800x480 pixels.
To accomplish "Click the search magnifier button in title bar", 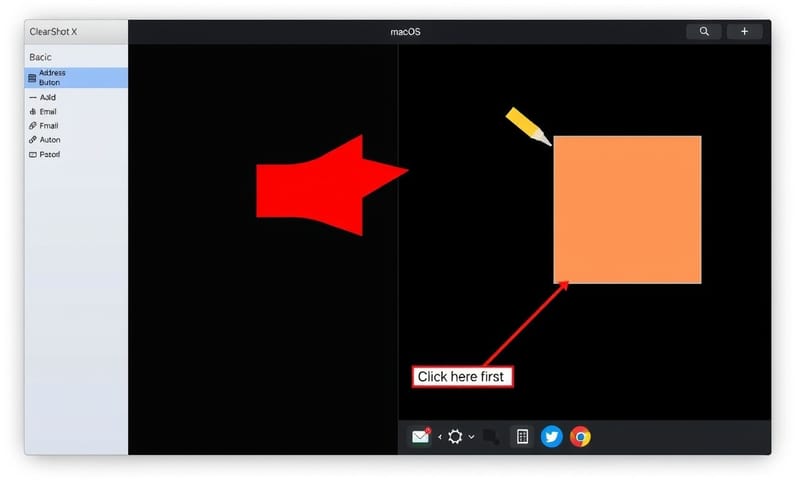I will [x=704, y=32].
